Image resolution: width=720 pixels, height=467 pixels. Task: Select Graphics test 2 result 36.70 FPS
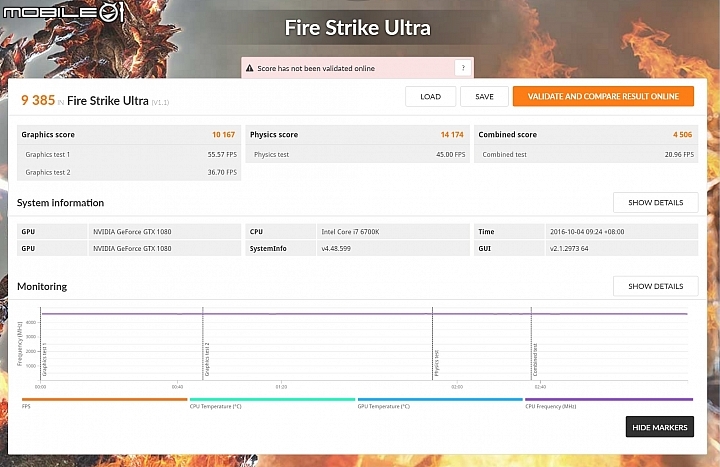click(222, 173)
